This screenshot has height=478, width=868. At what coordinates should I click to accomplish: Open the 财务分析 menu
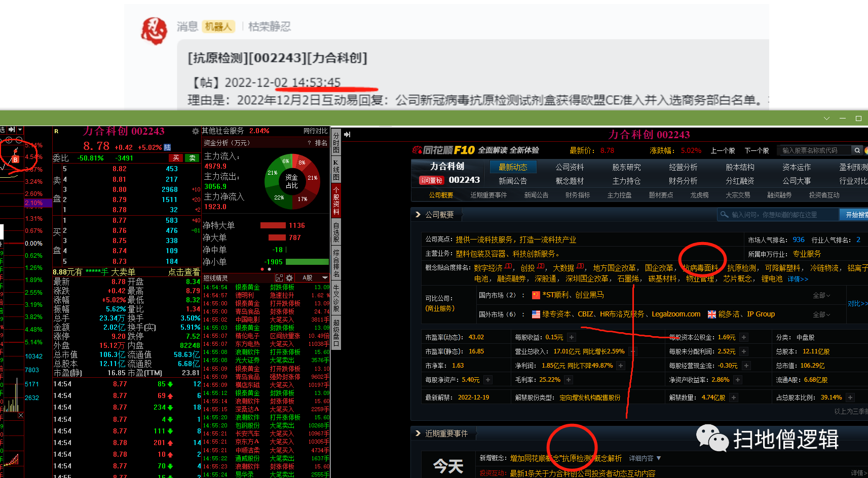(683, 181)
